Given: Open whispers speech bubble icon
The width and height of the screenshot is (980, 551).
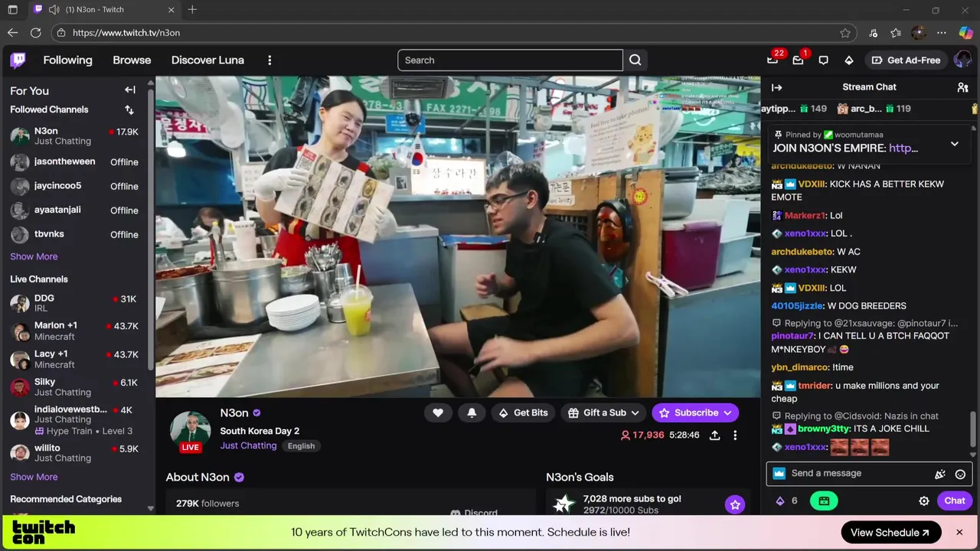Looking at the screenshot, I should tap(823, 60).
